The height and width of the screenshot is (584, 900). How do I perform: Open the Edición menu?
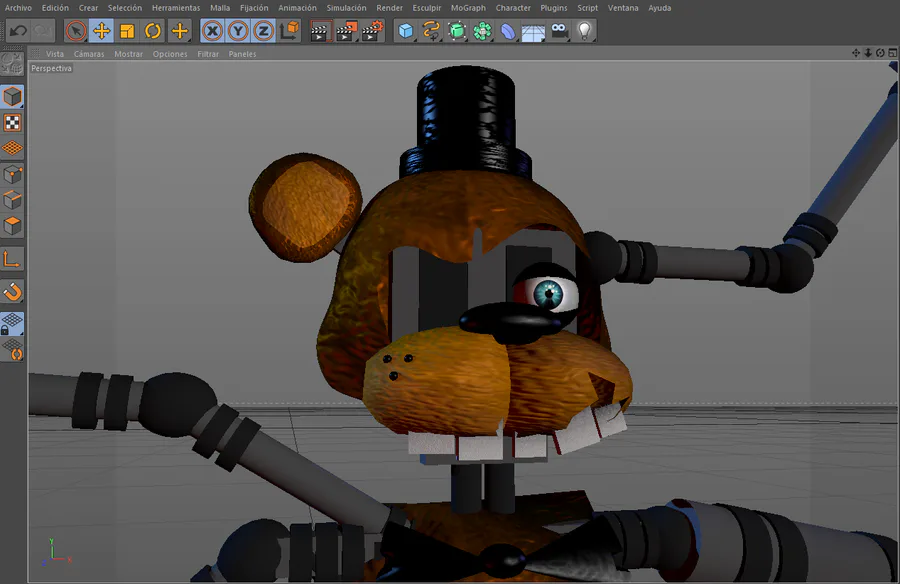pos(55,8)
